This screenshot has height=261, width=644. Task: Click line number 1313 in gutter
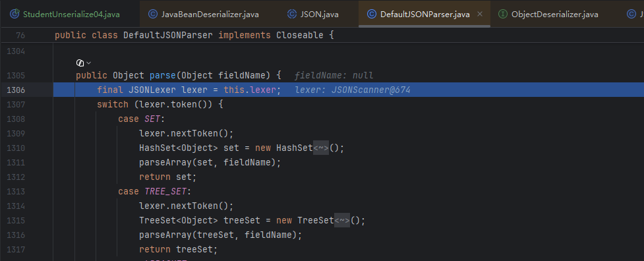click(16, 191)
